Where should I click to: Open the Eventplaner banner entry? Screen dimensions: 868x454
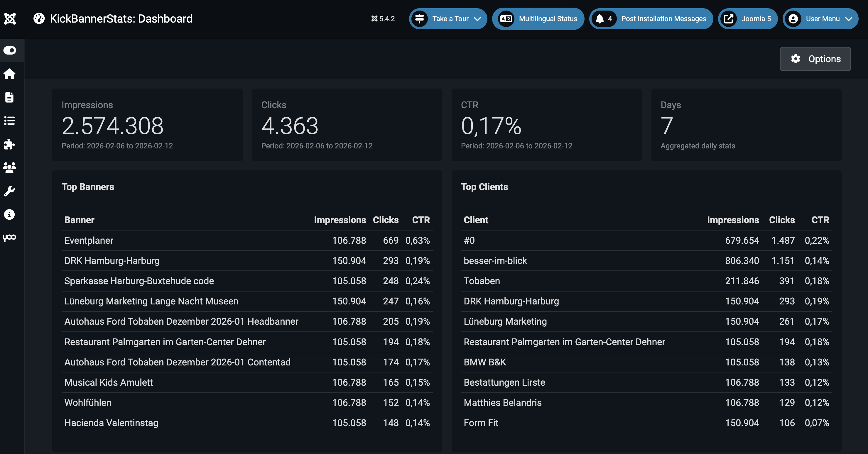tap(89, 240)
